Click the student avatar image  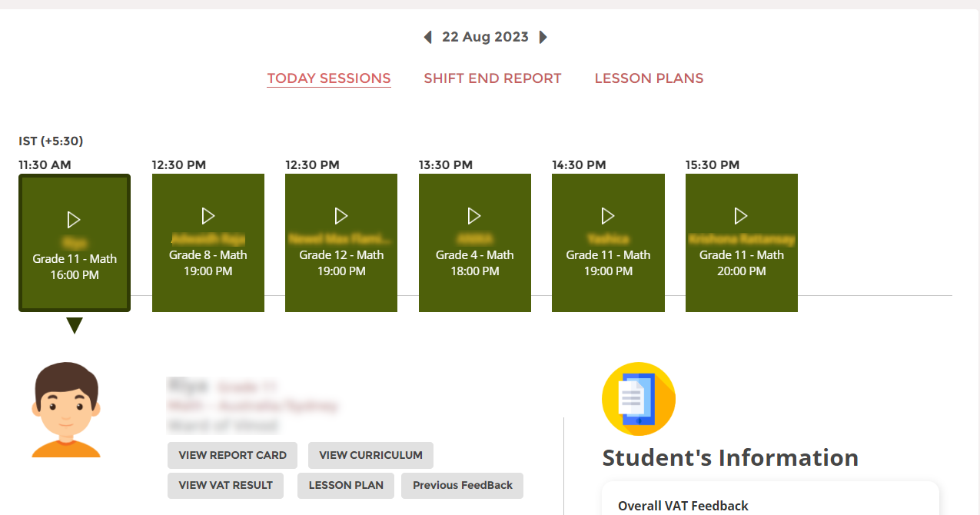(66, 410)
